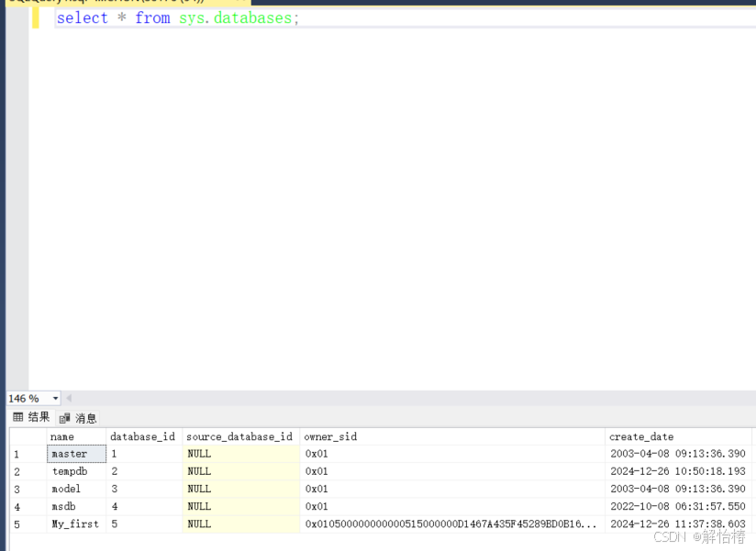Screen dimensions: 756x551
Task: Click the 0x01 owner_sid in tempdb row
Action: (x=452, y=471)
